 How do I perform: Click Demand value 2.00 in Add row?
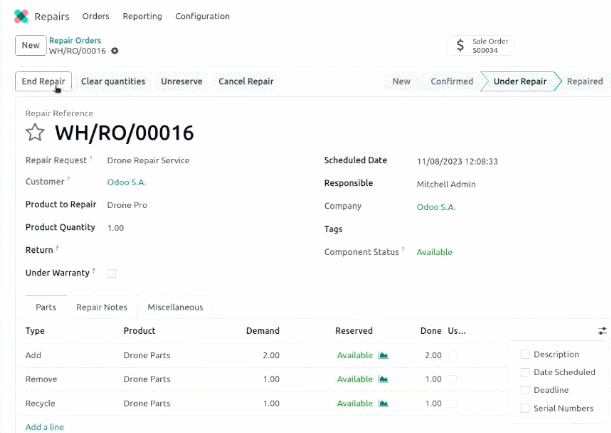click(x=271, y=355)
